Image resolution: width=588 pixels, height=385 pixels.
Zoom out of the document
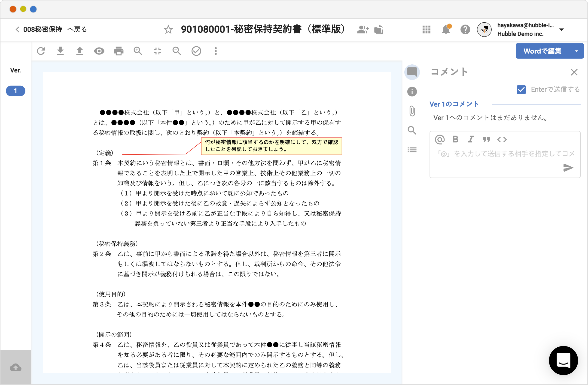177,51
